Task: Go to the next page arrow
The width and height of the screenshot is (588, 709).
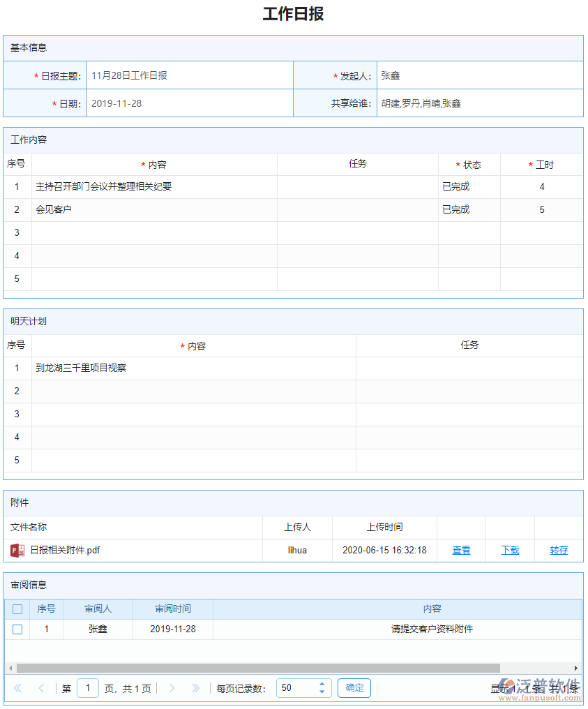Action: [172, 688]
